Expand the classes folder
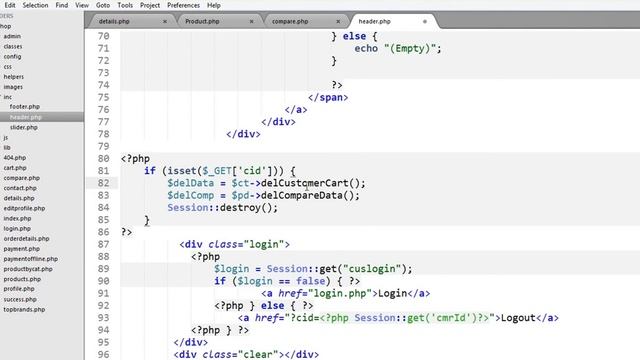 pyautogui.click(x=13, y=47)
